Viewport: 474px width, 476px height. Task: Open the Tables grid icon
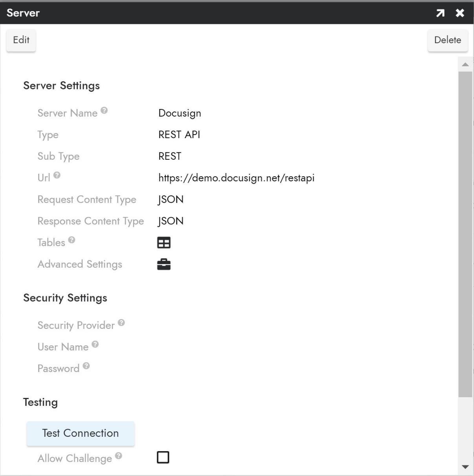[164, 243]
